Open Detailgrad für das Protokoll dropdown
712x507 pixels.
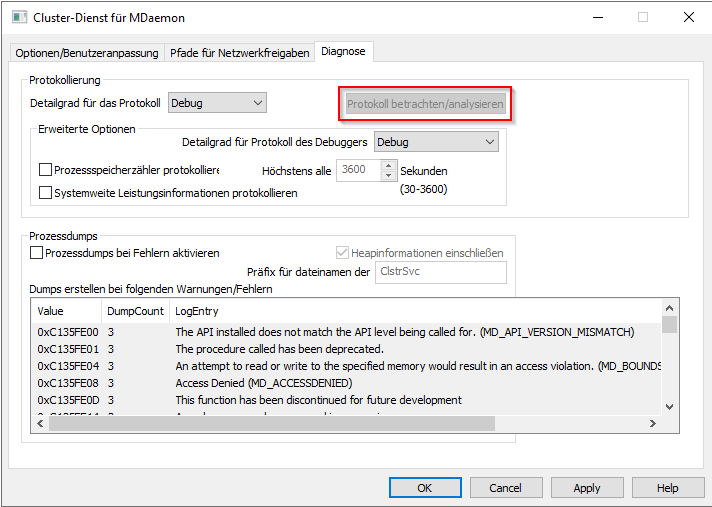pos(217,102)
